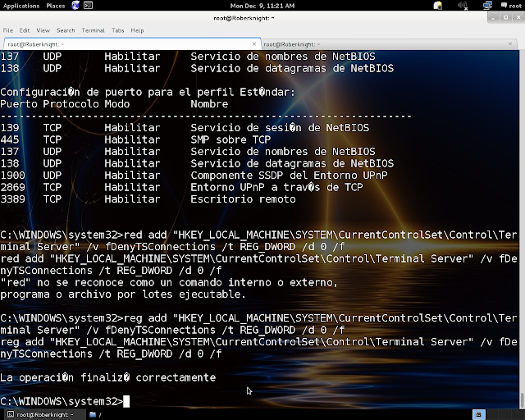Close the second terminal tab
Screen dimensions: 525x420
[510, 43]
